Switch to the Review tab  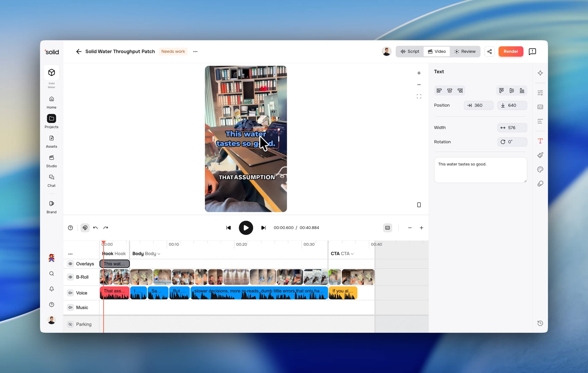click(465, 51)
